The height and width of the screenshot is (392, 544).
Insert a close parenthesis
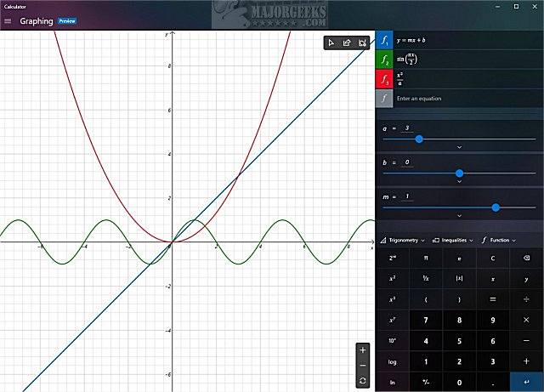(459, 299)
